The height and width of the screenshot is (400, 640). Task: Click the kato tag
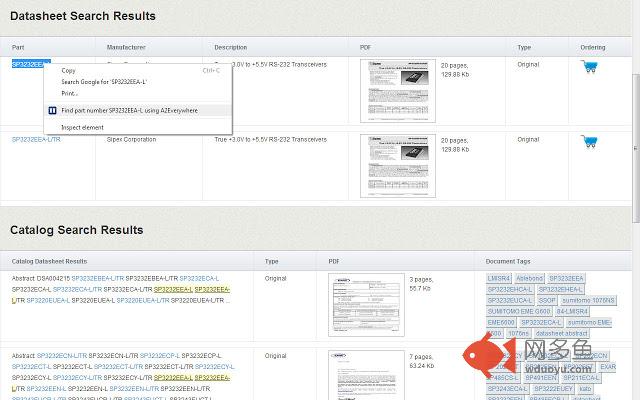coord(585,389)
